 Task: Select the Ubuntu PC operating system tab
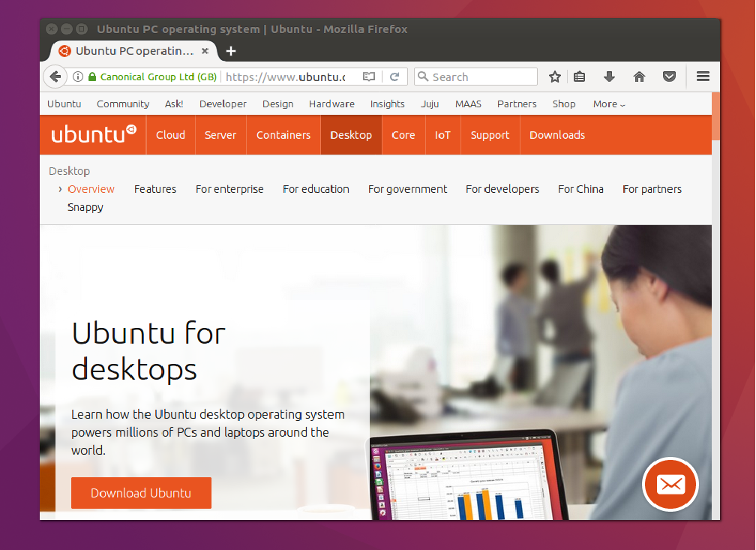point(133,51)
